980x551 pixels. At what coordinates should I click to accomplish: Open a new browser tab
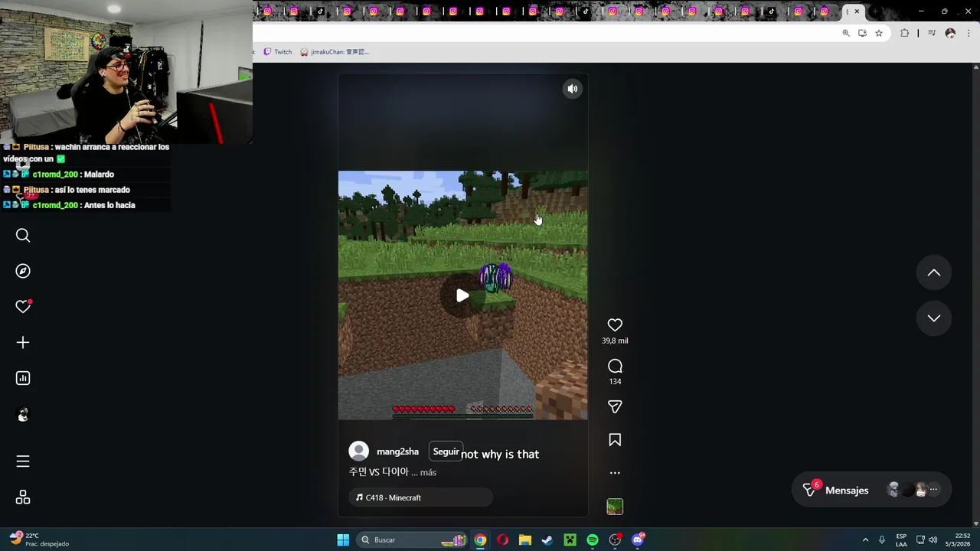(x=875, y=11)
